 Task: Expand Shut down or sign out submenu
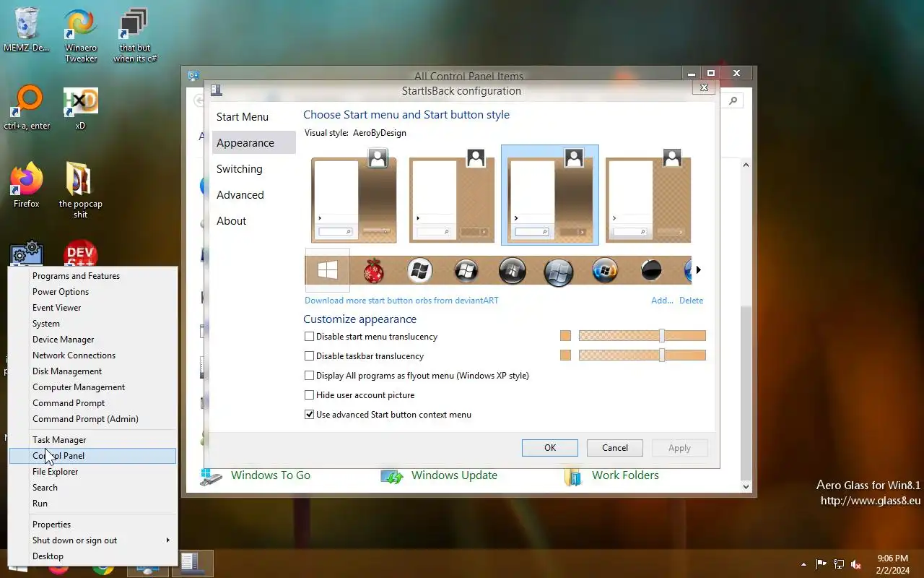coord(92,540)
